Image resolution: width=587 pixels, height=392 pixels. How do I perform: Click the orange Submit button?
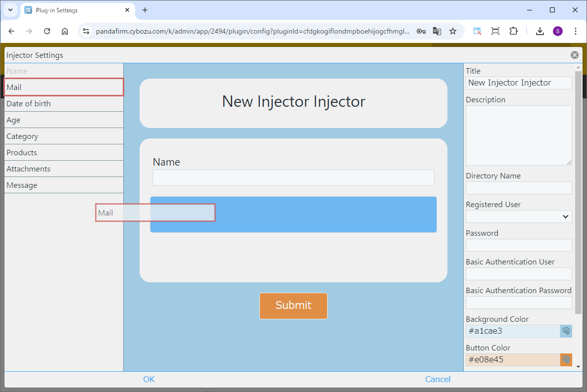pyautogui.click(x=293, y=305)
